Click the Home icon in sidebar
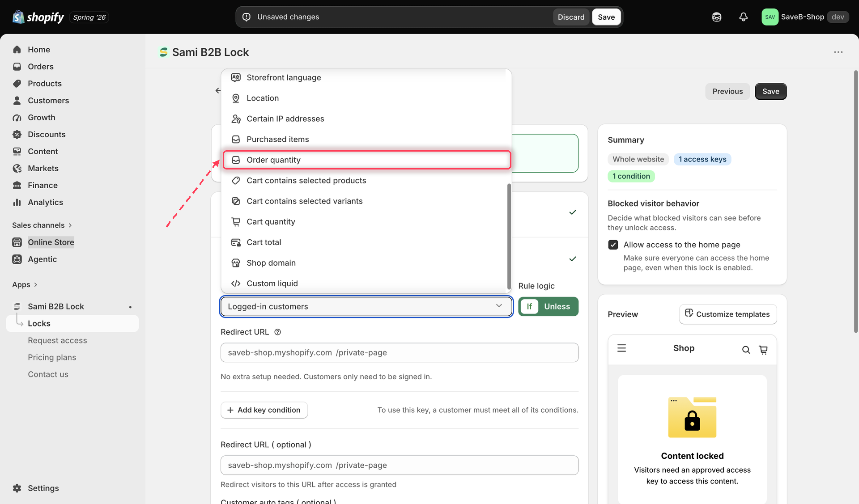This screenshot has width=859, height=504. tap(17, 50)
